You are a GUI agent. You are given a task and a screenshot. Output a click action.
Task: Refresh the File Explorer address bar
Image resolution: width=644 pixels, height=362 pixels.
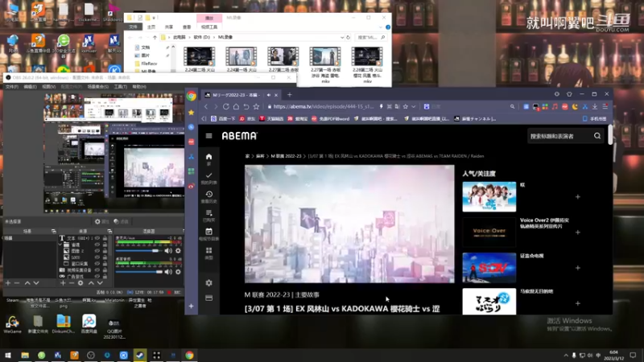coord(349,37)
